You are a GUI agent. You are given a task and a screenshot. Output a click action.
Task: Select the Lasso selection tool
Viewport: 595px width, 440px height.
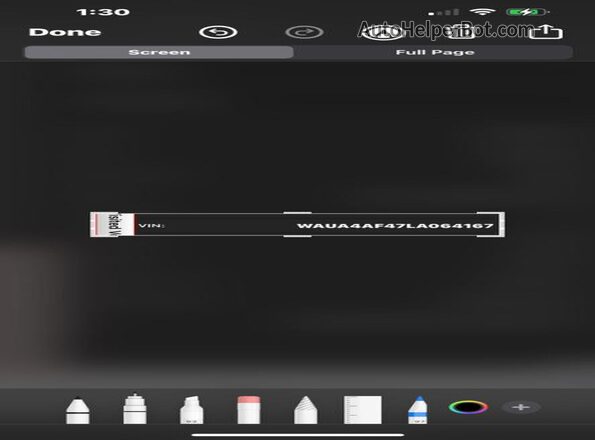[305, 410]
